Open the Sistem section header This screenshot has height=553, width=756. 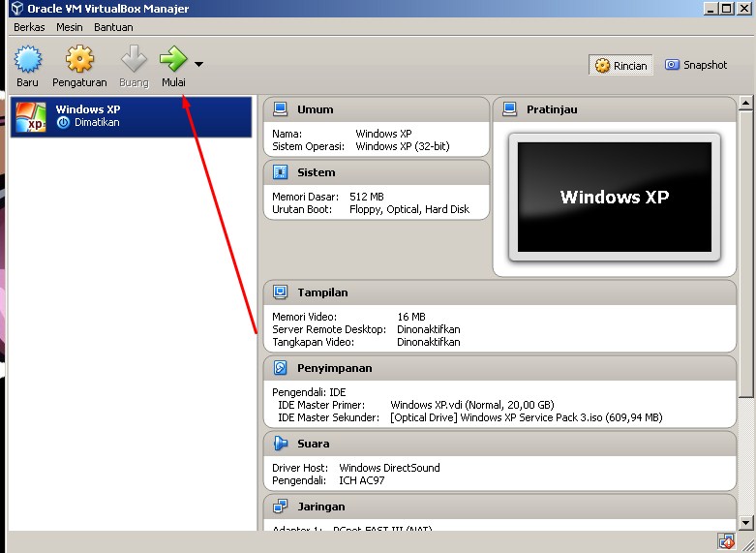[377, 172]
